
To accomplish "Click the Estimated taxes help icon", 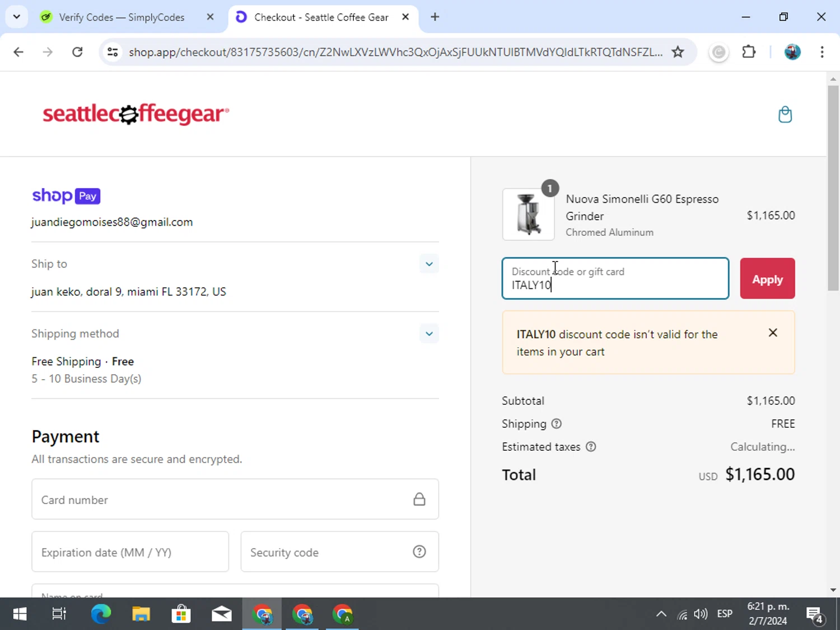I will [x=591, y=447].
